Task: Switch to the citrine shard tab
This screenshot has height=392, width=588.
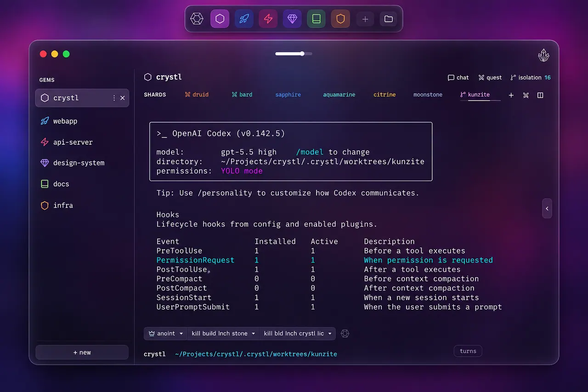Action: tap(384, 95)
